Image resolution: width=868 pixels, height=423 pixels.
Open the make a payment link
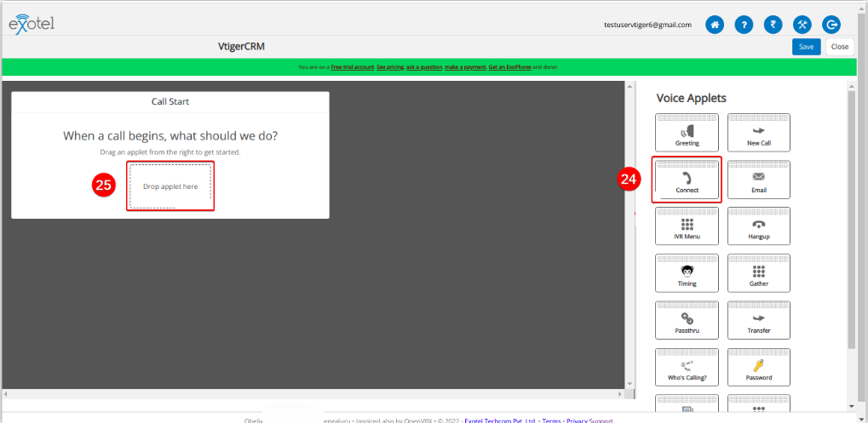pos(465,67)
